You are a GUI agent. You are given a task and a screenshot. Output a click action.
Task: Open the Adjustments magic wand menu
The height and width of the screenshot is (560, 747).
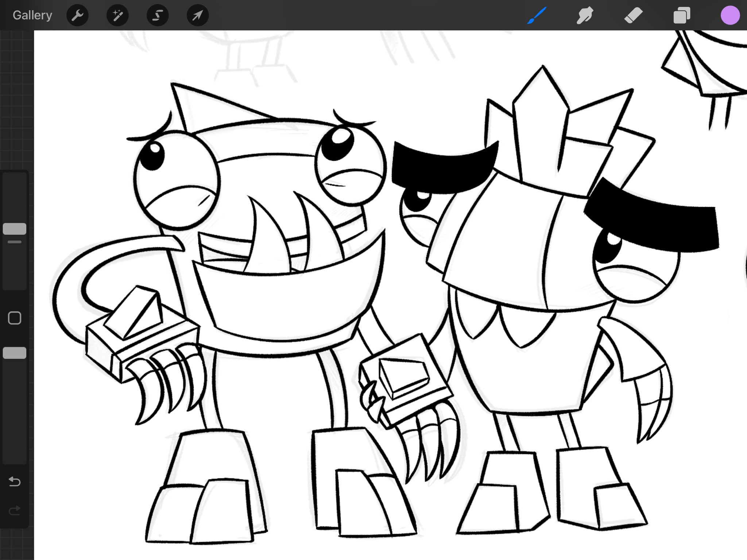point(117,15)
